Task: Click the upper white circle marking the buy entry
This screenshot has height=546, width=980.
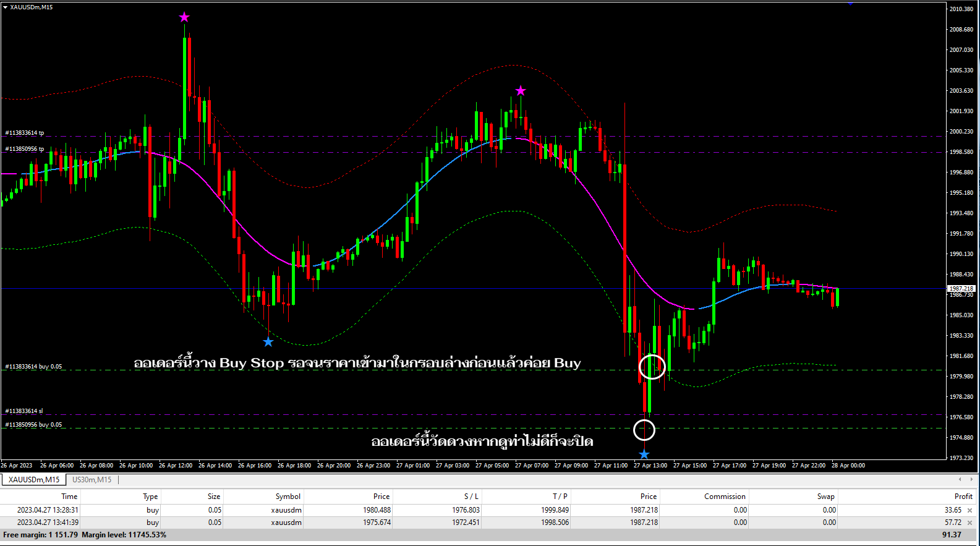Action: [x=652, y=367]
